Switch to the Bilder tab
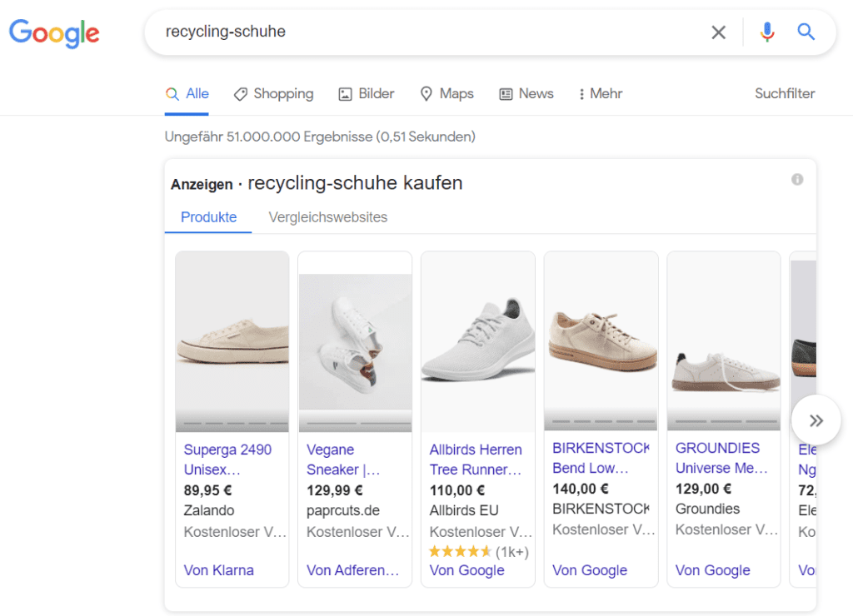The image size is (853, 616). (367, 93)
